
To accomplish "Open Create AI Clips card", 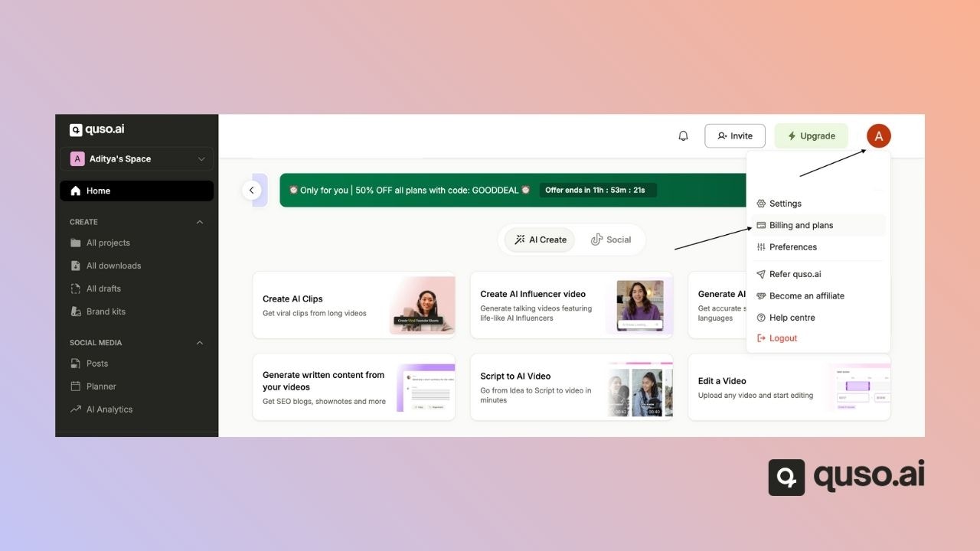I will click(354, 305).
